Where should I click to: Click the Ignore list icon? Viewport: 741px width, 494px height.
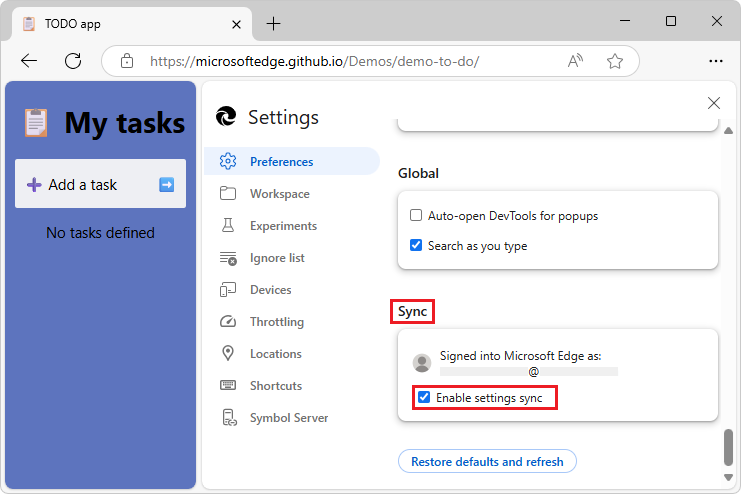(x=228, y=258)
